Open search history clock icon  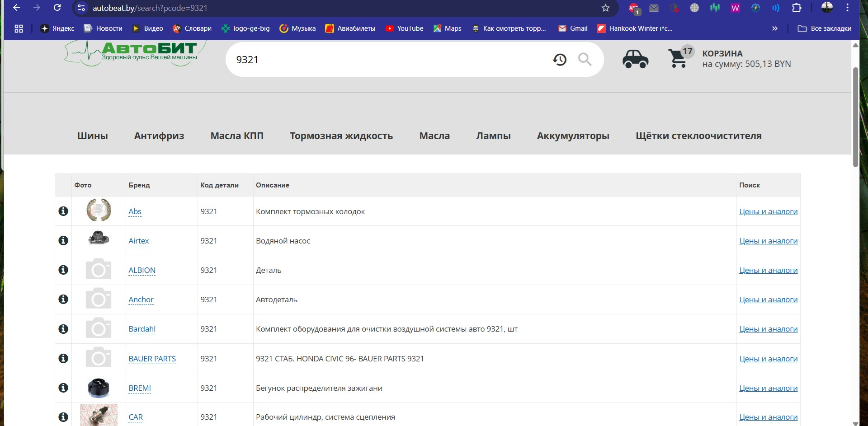tap(559, 59)
